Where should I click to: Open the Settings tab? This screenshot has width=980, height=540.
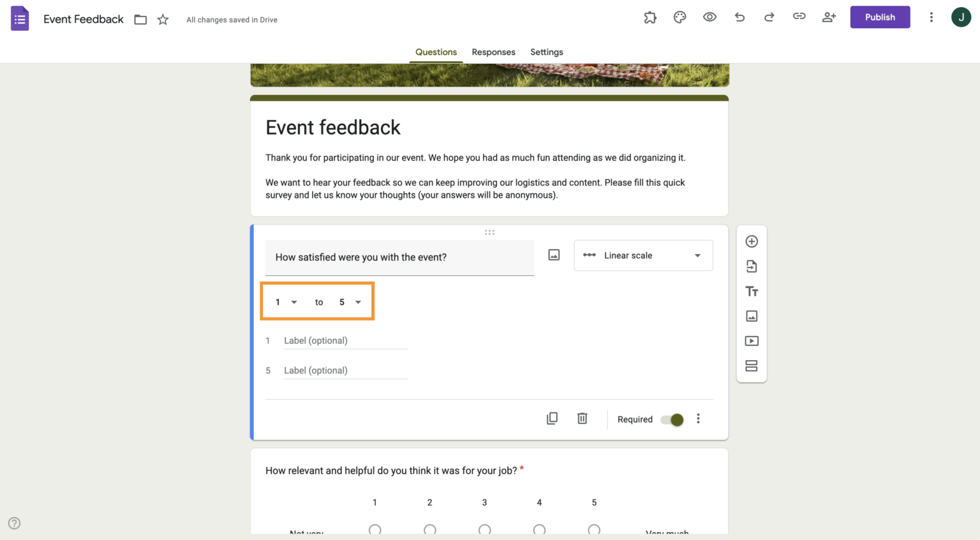[546, 52]
